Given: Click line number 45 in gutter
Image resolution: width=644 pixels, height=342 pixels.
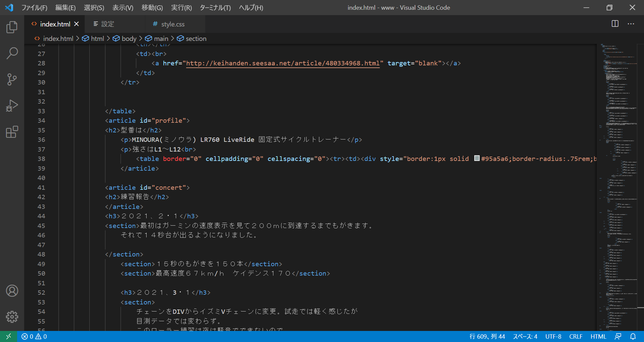Looking at the screenshot, I should pos(41,226).
